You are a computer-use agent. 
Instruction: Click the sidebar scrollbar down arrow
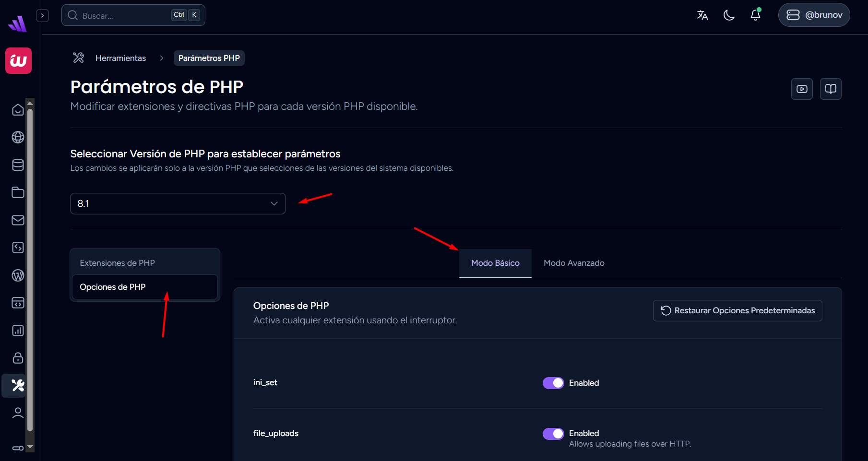(x=30, y=447)
